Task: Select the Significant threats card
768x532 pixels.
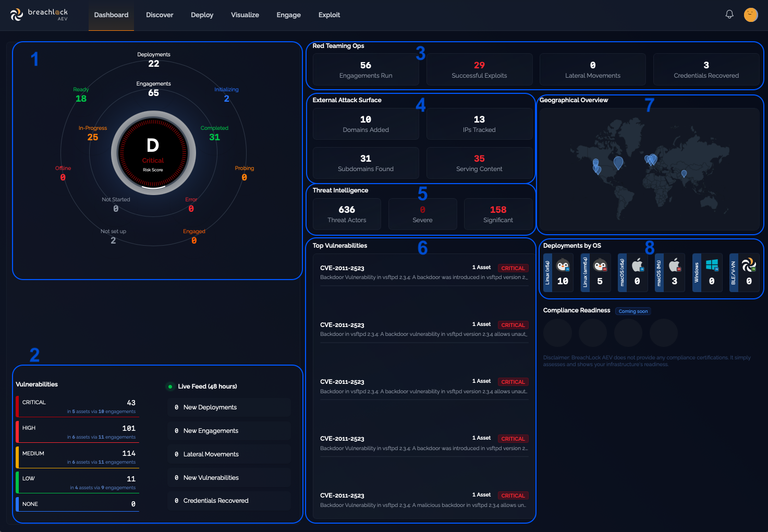Action: pos(498,214)
